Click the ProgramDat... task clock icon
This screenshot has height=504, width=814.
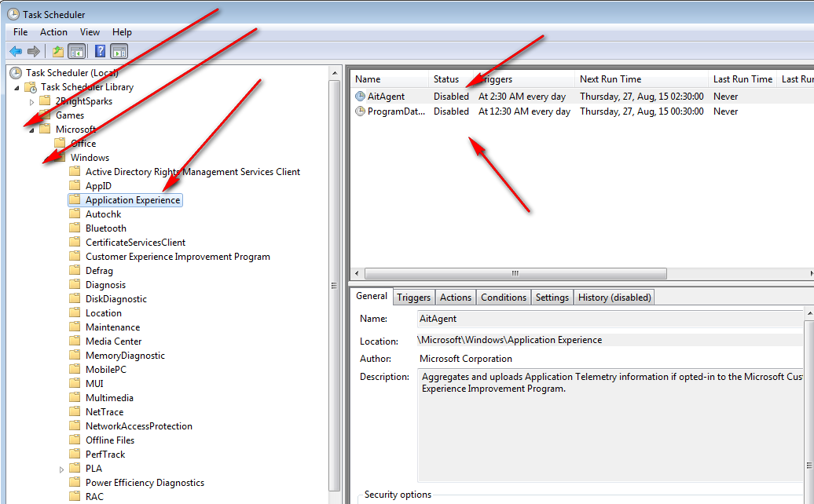(360, 111)
